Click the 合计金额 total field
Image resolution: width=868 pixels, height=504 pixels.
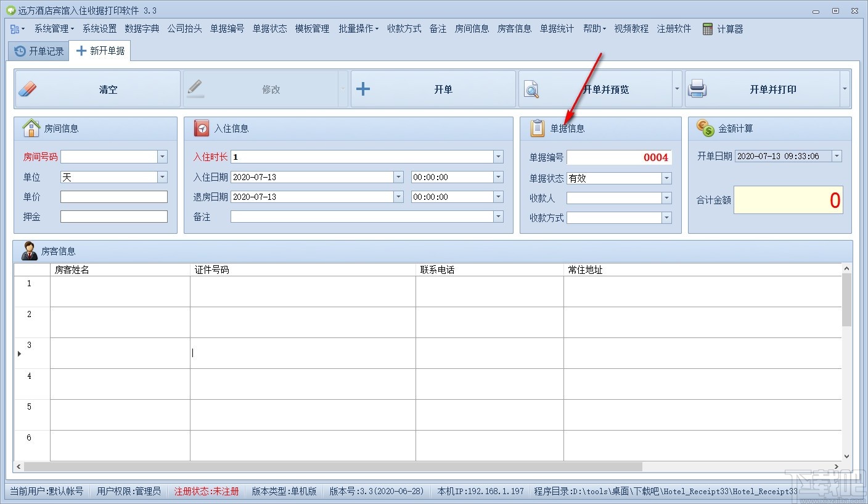(x=788, y=200)
